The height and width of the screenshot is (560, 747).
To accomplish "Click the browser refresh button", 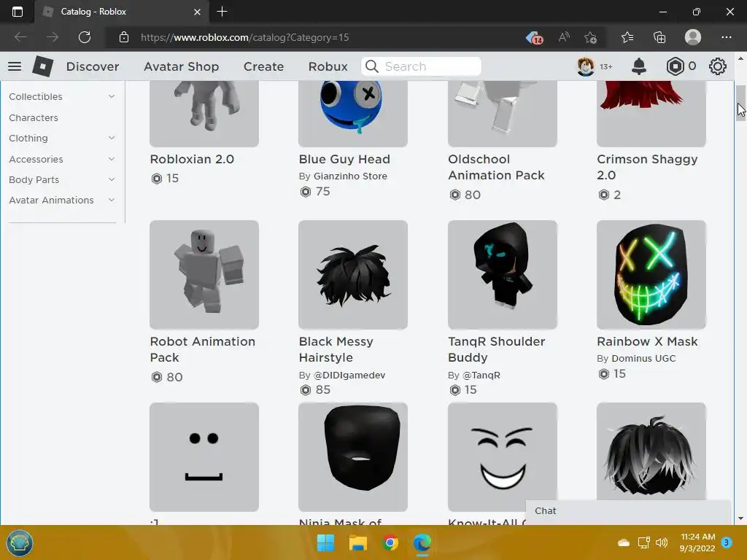I will [85, 37].
